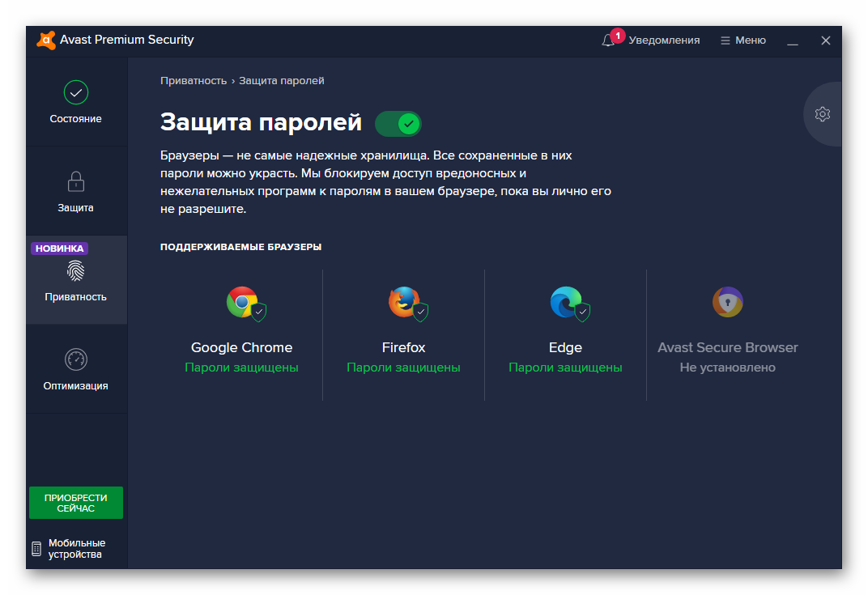Click Защита паролей breadcrumb text
Screen dimensions: 868x595
pyautogui.click(x=281, y=81)
